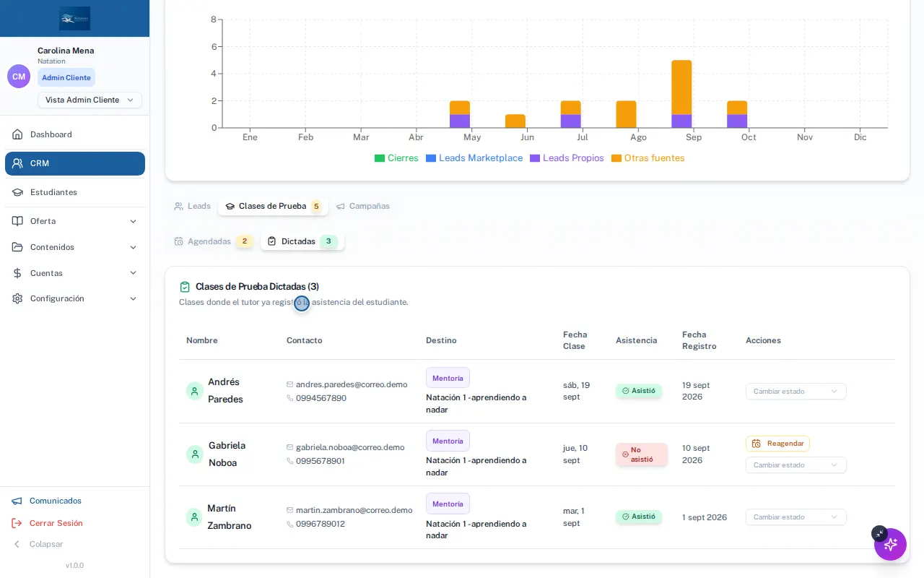Open Cambiar estado dropdown for Andrés Paredes
This screenshot has height=578, width=924.
[x=796, y=392]
